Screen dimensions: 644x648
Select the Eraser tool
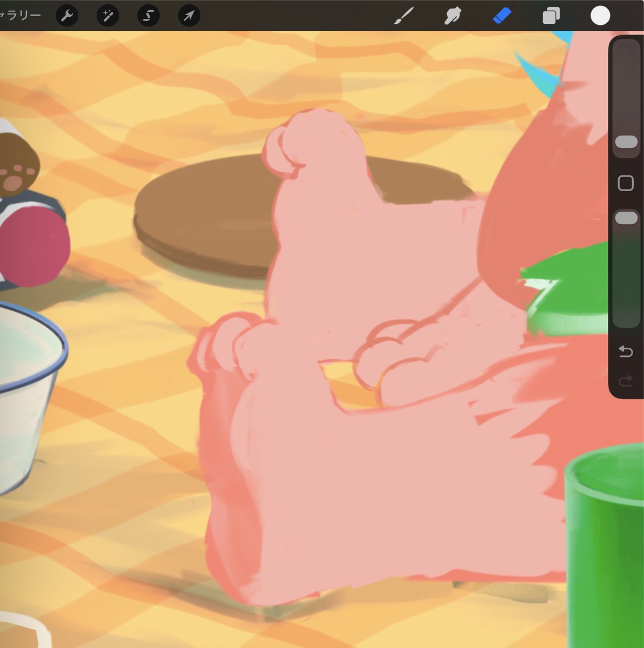tap(502, 16)
